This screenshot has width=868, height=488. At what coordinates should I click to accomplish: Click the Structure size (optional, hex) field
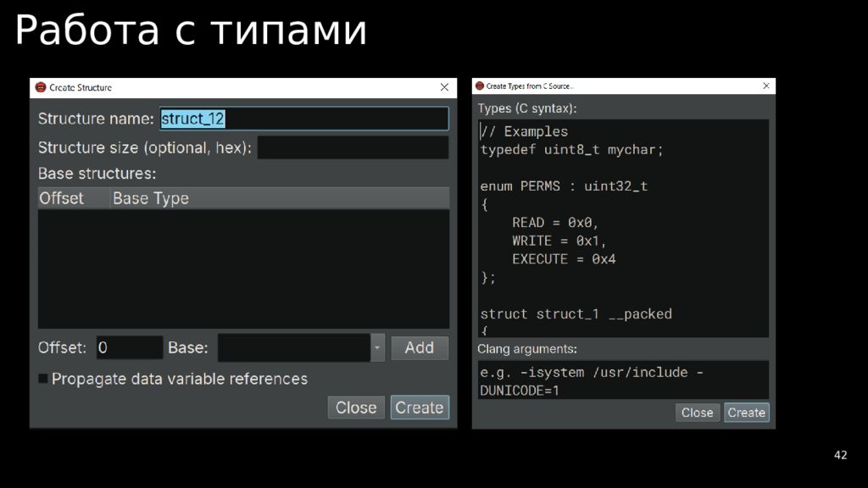[353, 147]
